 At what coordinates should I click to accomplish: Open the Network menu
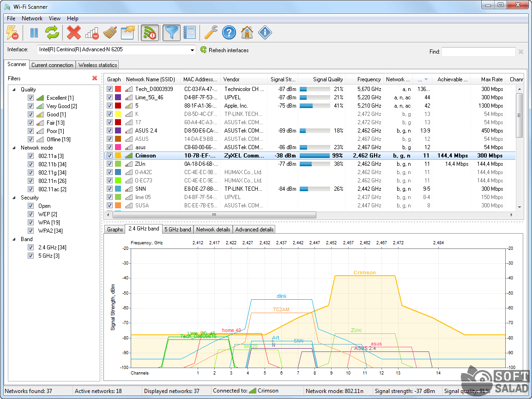pyautogui.click(x=32, y=18)
